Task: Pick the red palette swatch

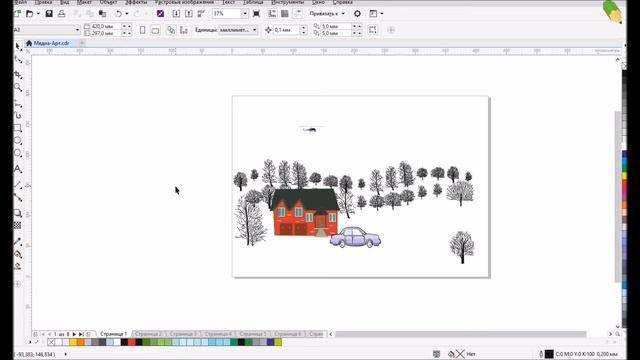Action: (132, 342)
